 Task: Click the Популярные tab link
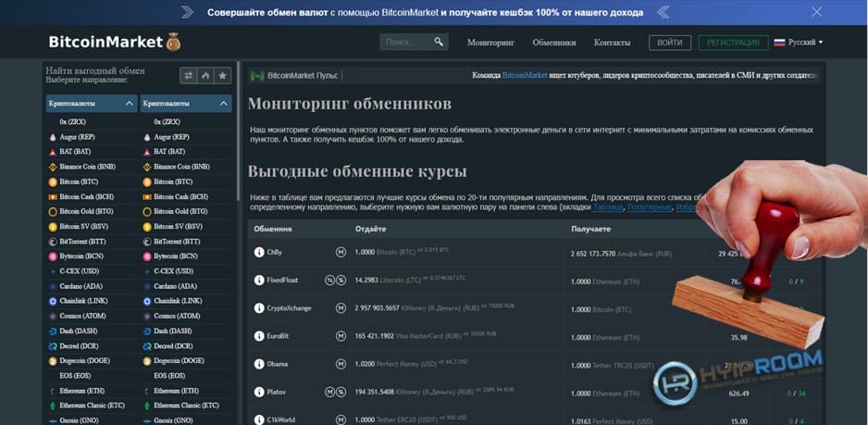(650, 207)
